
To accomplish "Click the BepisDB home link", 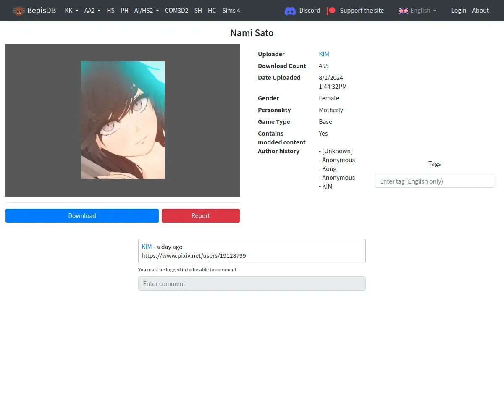I will (42, 10).
